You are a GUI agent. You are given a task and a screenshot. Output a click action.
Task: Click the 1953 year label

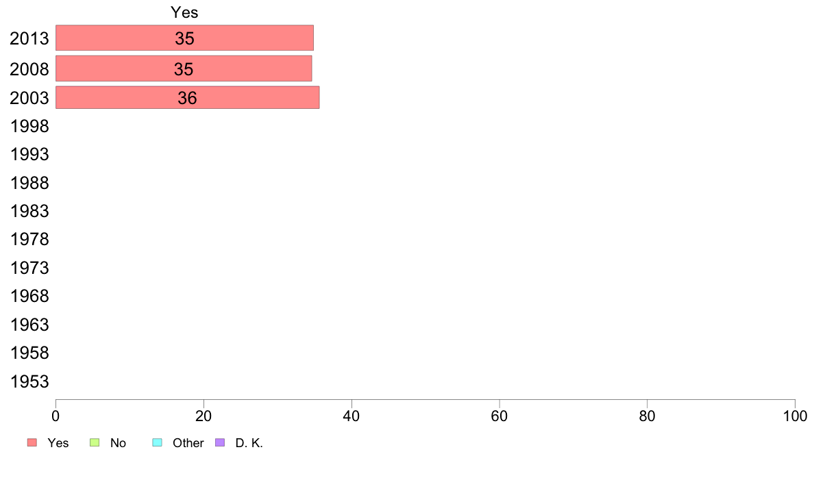pyautogui.click(x=29, y=381)
